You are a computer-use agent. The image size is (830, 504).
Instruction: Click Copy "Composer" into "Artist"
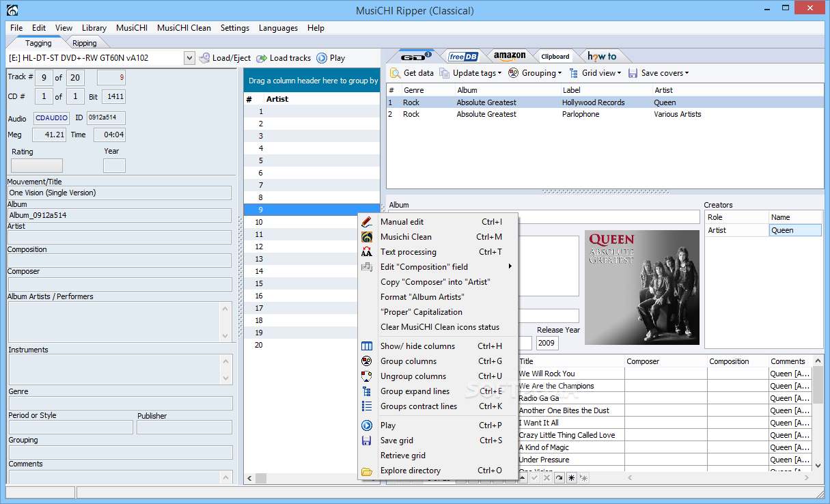coord(438,282)
